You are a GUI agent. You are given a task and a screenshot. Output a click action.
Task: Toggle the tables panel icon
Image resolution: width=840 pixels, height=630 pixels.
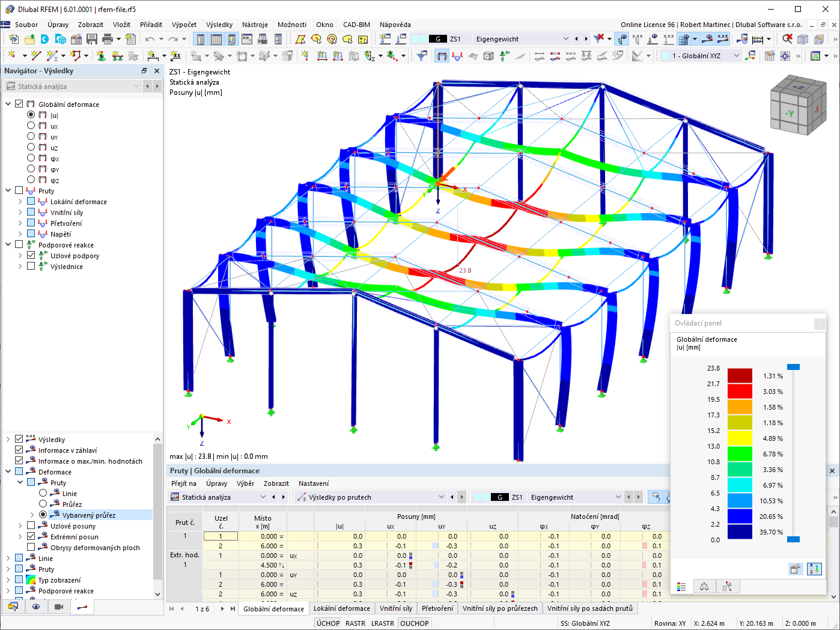[216, 39]
